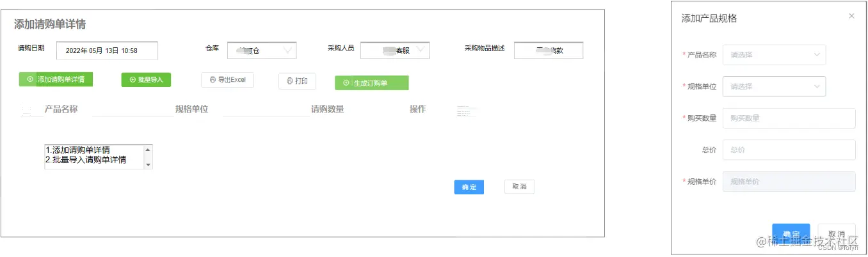The image size is (868, 257).
Task: Click the 请购日期 date field
Action: pos(107,51)
